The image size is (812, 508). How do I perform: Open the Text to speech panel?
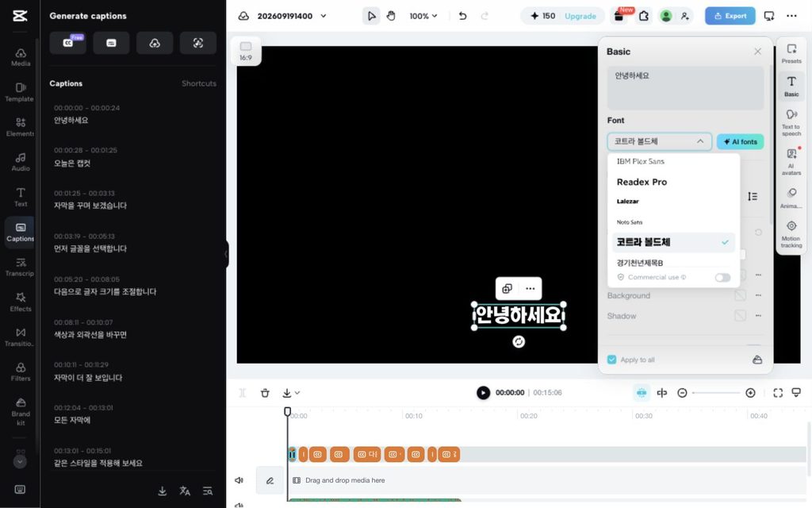[791, 122]
